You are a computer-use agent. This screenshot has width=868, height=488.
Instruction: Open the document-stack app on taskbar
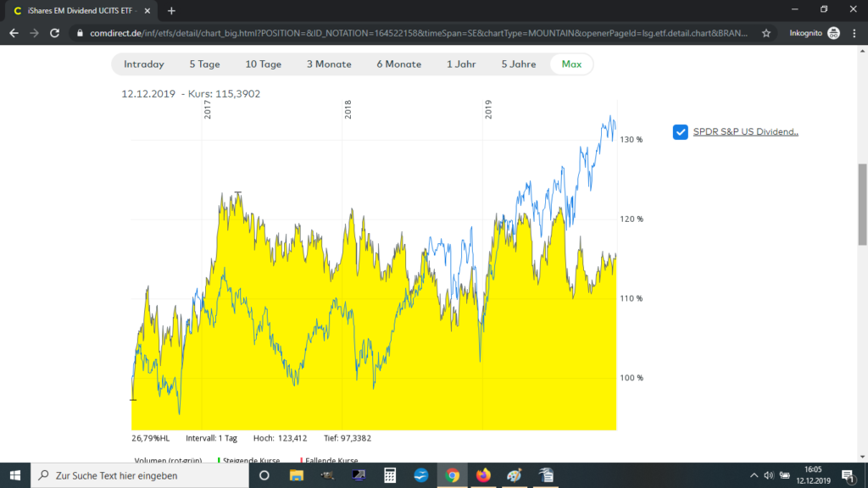click(546, 475)
